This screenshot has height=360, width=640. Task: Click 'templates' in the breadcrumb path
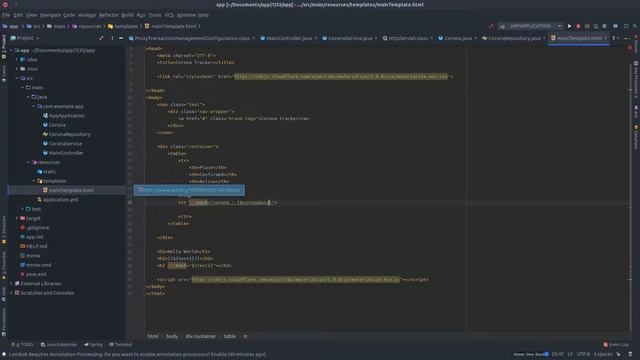[126, 26]
